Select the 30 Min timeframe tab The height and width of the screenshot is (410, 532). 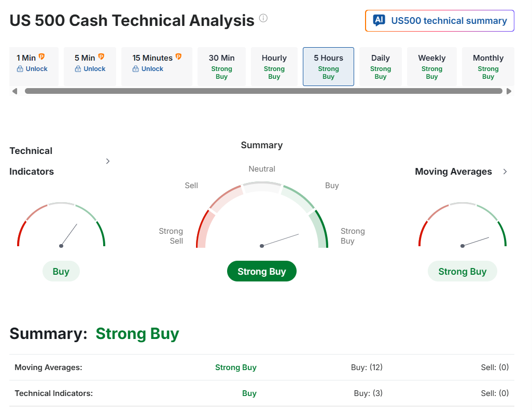tap(221, 67)
